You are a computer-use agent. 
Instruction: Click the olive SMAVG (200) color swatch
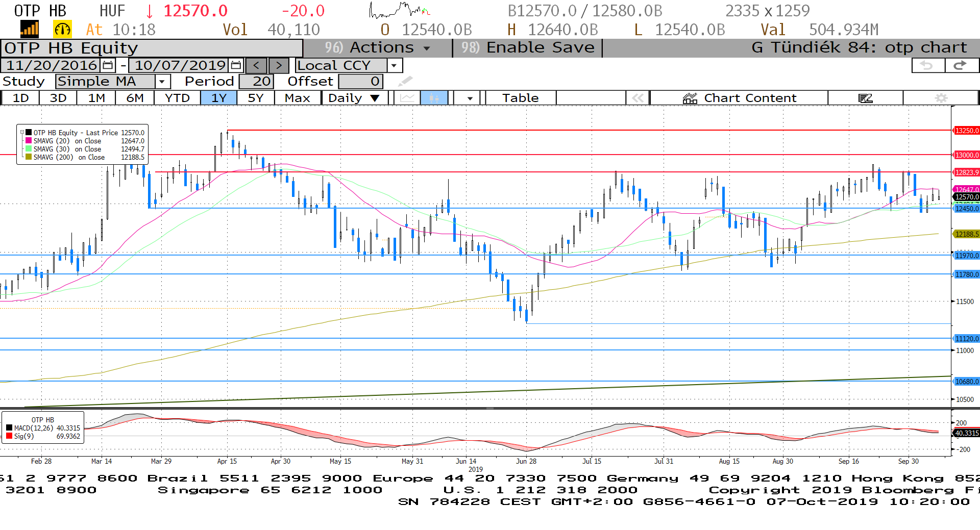pyautogui.click(x=29, y=157)
